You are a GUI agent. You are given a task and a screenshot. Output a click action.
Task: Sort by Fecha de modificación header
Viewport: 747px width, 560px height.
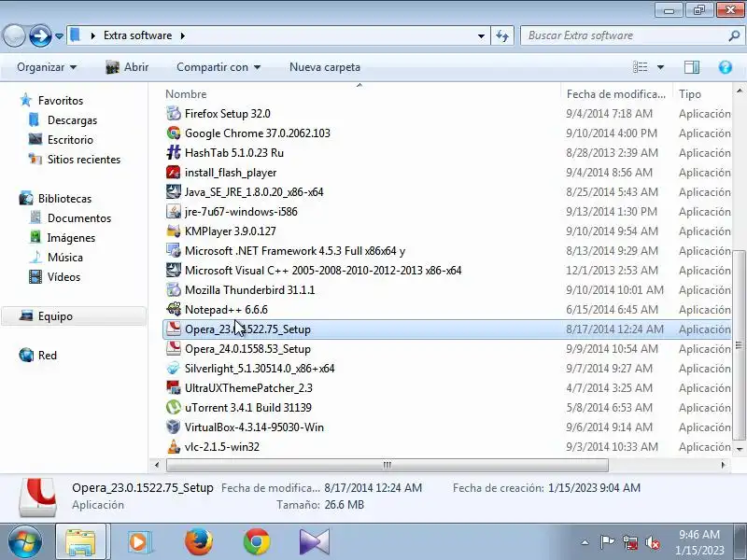[x=616, y=94]
